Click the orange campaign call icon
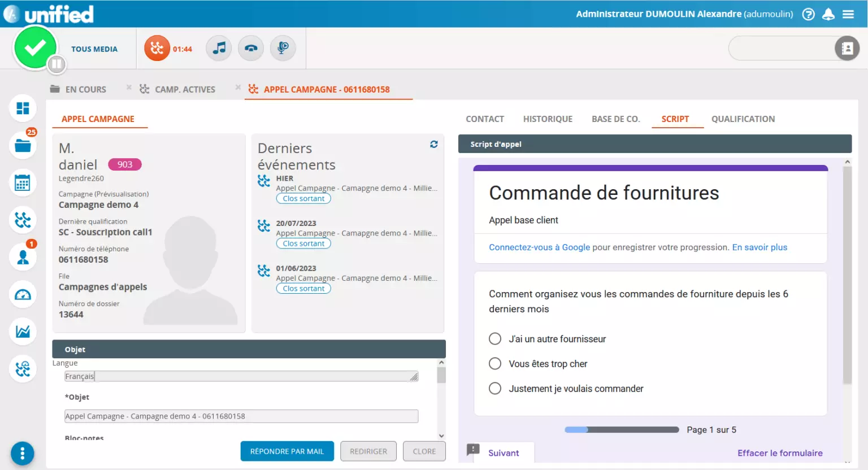The width and height of the screenshot is (868, 470). [157, 49]
